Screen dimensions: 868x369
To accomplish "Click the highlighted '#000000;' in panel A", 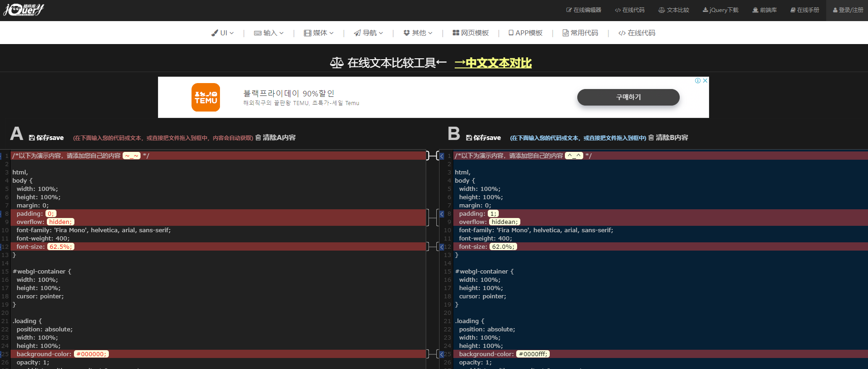I will [x=91, y=354].
